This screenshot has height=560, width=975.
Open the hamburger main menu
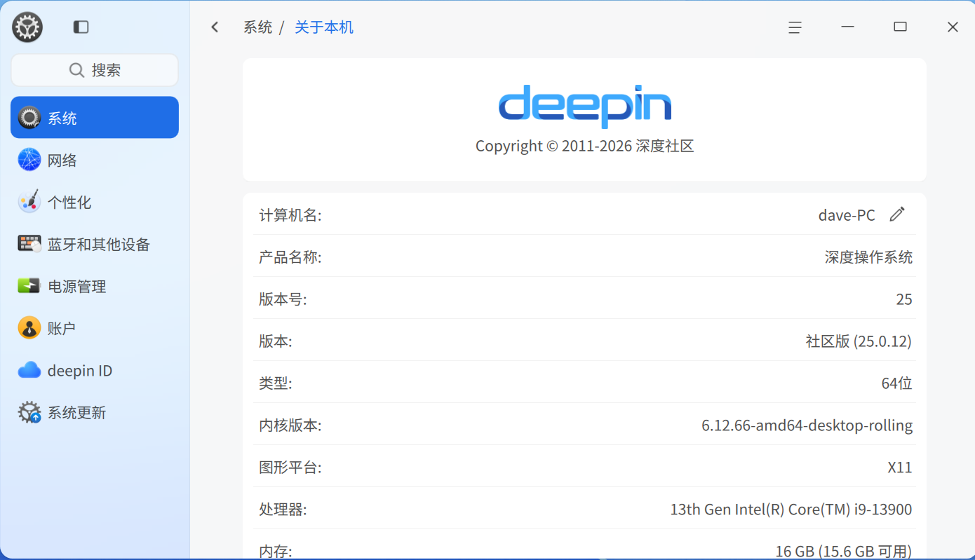pyautogui.click(x=795, y=27)
